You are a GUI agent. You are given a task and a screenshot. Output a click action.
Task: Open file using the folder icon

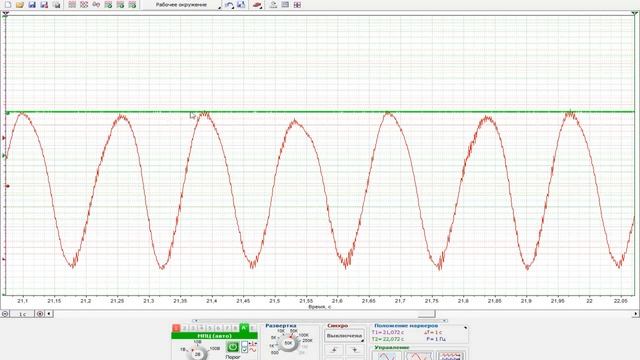20,5
